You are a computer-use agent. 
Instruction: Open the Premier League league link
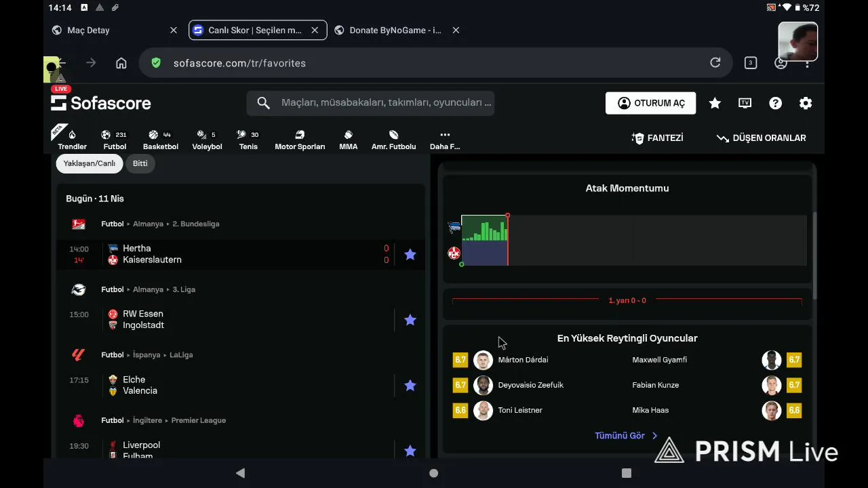pyautogui.click(x=199, y=420)
